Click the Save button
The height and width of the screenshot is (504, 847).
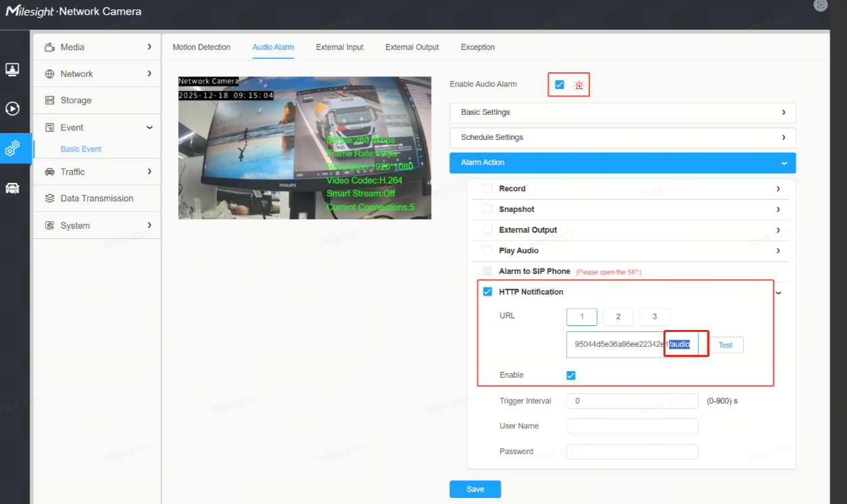point(475,489)
